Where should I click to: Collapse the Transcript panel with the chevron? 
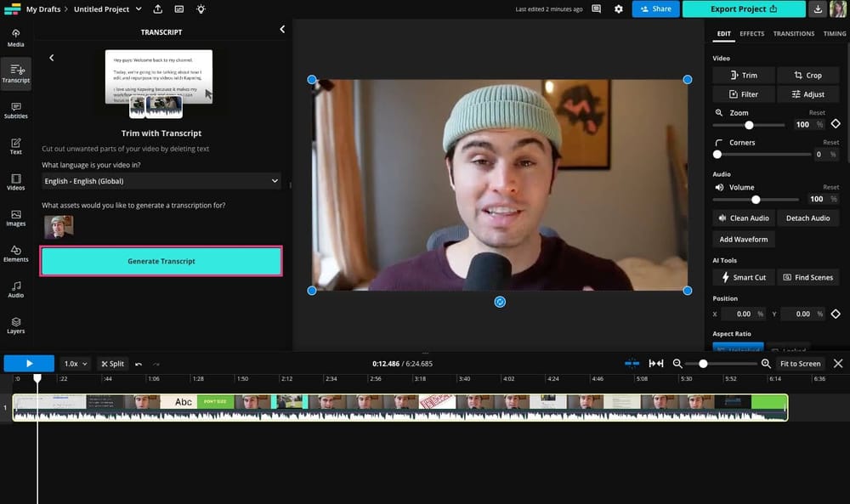click(x=282, y=28)
